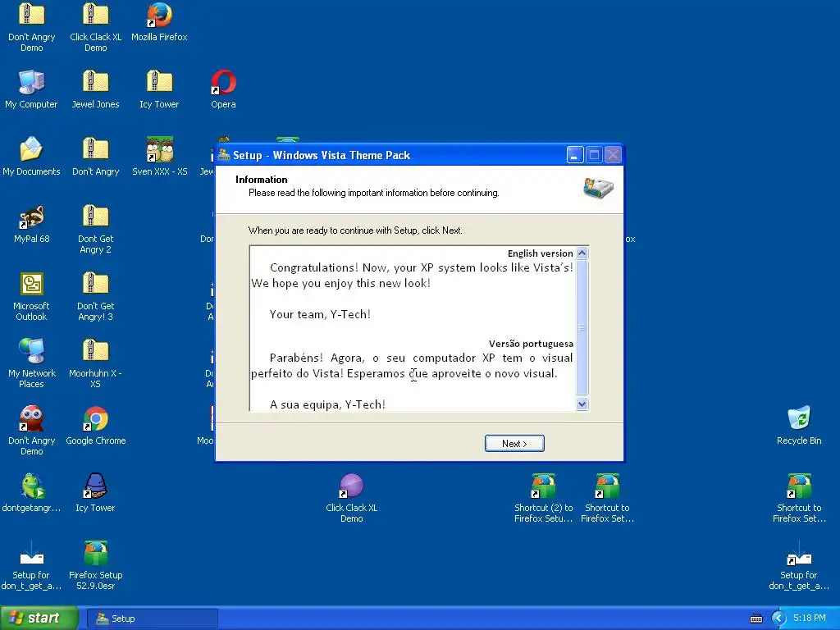Click 'Your team, Y-Tech!' line
Viewport: 840px width, 630px height.
click(320, 314)
